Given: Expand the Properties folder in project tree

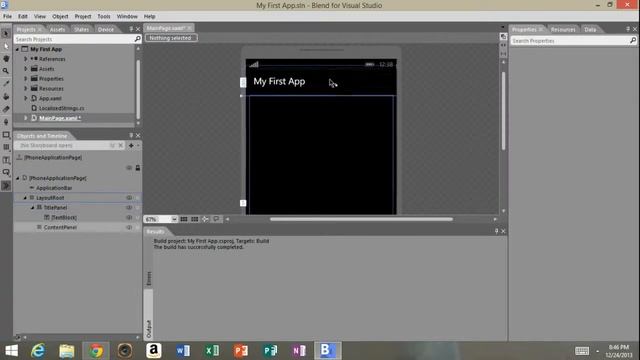Looking at the screenshot, I should tap(26, 79).
